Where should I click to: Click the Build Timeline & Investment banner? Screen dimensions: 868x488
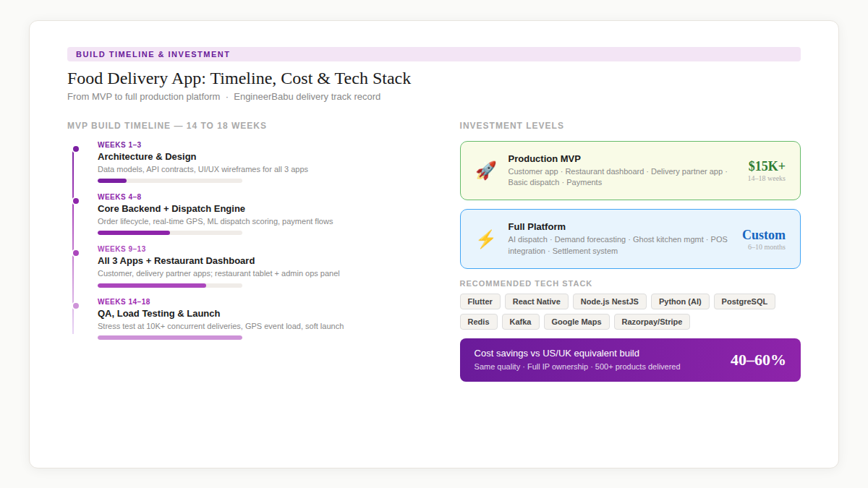pos(434,54)
